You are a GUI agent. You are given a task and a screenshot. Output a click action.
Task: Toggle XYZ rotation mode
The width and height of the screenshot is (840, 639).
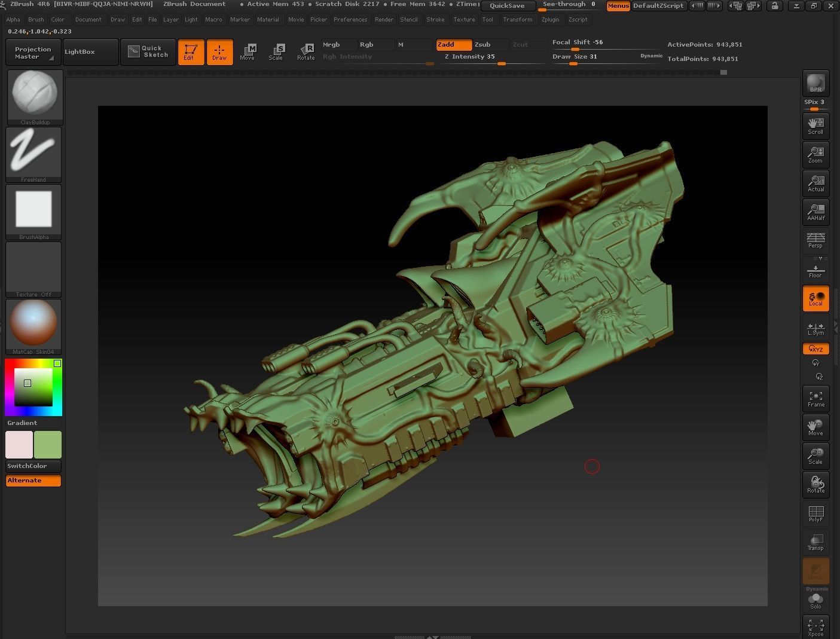coord(815,349)
